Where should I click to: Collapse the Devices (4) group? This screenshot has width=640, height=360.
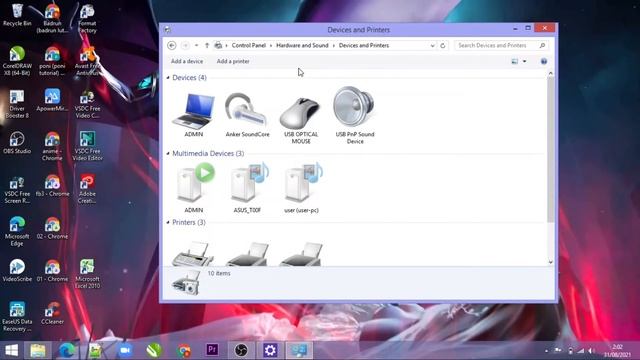(168, 78)
